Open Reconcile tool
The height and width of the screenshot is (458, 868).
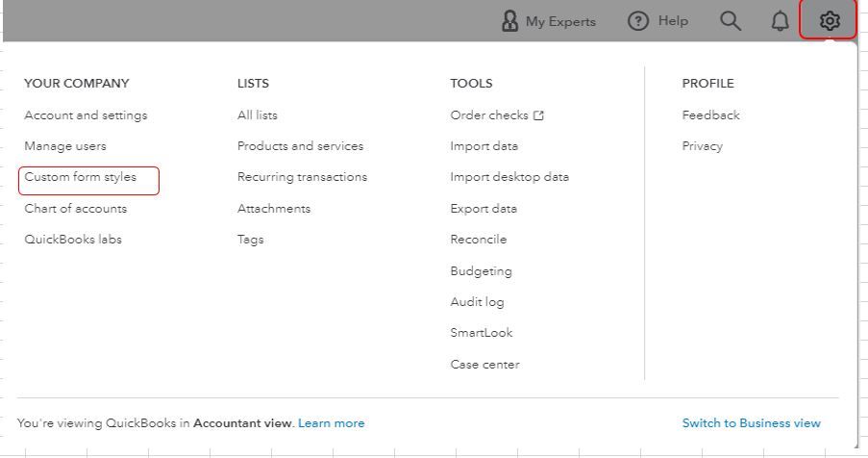pyautogui.click(x=479, y=240)
